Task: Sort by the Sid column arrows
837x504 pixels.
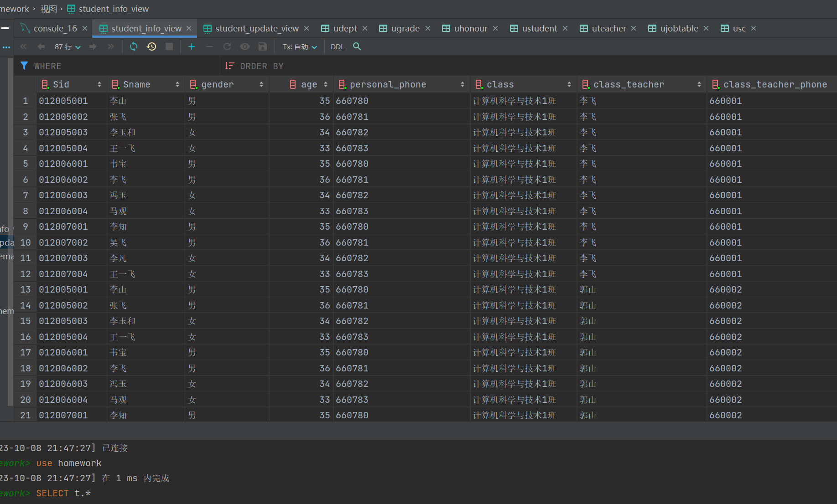Action: 99,84
